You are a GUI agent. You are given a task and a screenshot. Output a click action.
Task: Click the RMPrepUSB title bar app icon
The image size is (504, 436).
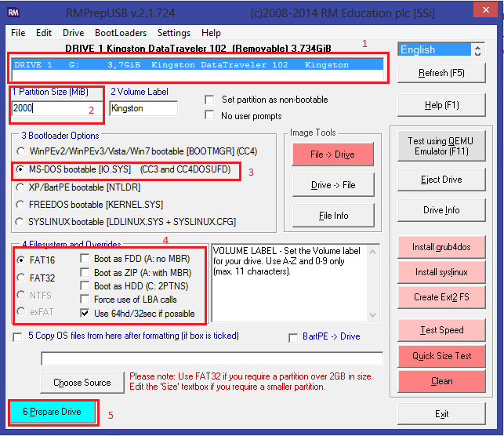click(13, 11)
